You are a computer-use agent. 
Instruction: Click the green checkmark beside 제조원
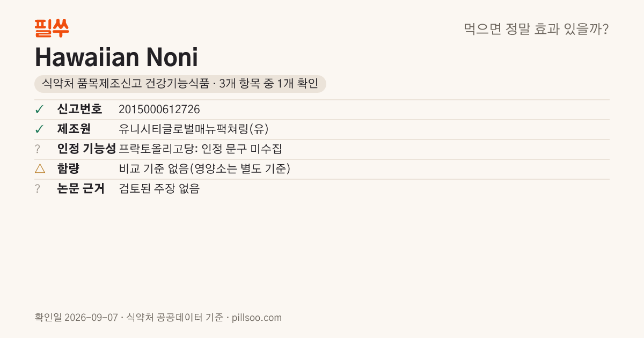[x=39, y=129]
